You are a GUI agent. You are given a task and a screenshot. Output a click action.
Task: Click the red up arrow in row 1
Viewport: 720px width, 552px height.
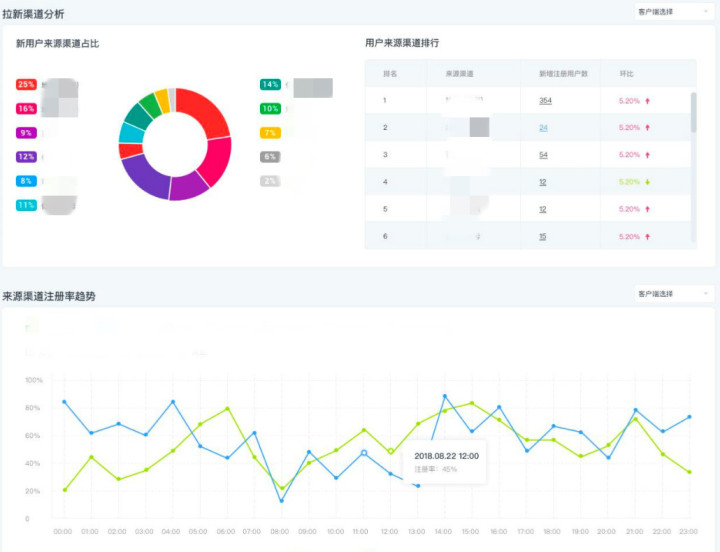pyautogui.click(x=647, y=101)
